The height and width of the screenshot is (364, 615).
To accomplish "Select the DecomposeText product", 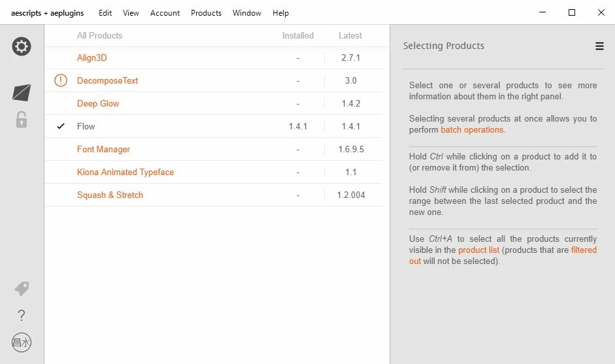I will [x=107, y=81].
